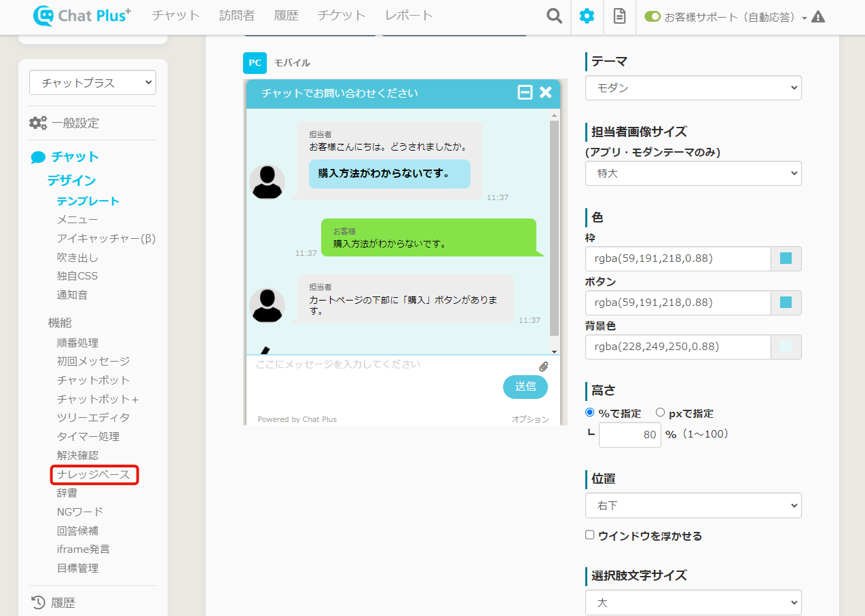Click the Chat Plus logo icon
The image size is (865, 616).
pos(45,16)
